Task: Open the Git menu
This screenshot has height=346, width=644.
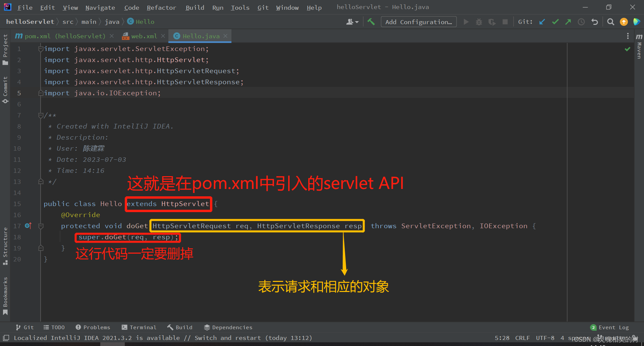Action: [x=263, y=7]
